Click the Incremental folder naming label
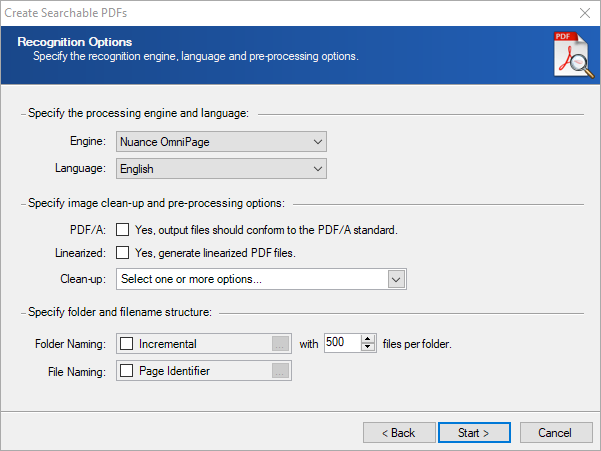The height and width of the screenshot is (451, 601). tap(167, 344)
